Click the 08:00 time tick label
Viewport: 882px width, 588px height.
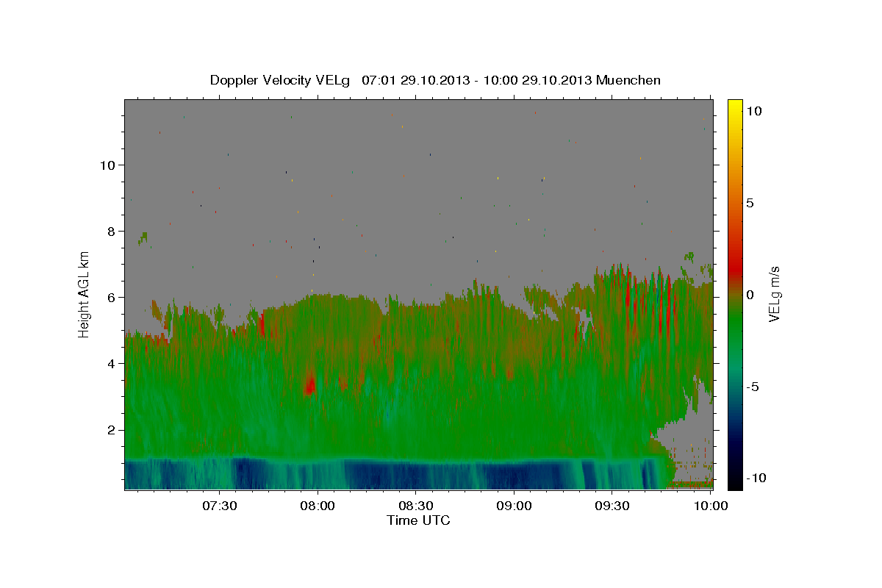point(318,506)
